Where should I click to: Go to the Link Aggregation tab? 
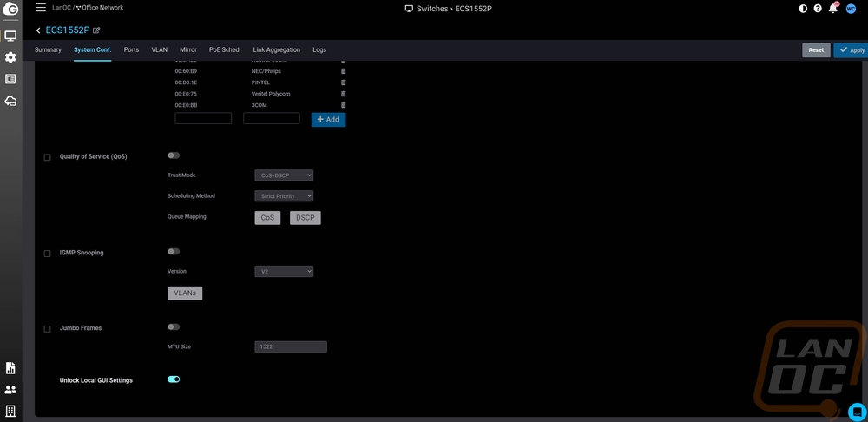(x=276, y=50)
